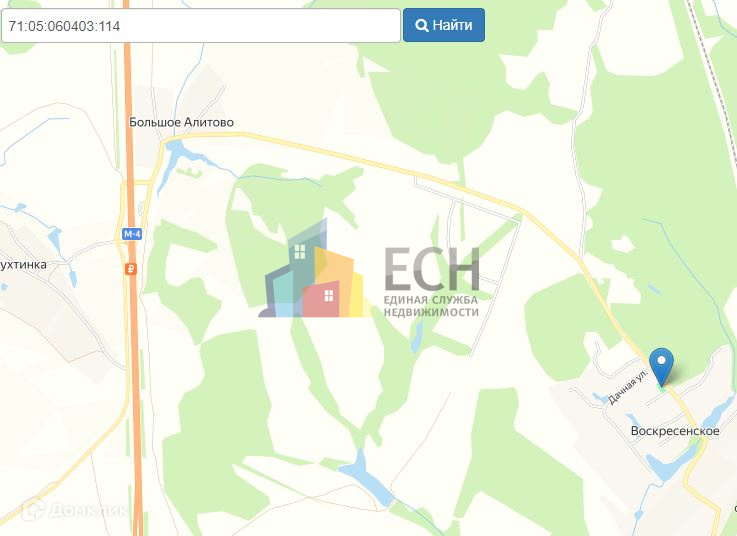
Task: Click the small green parcel under the pin
Action: pyautogui.click(x=661, y=387)
